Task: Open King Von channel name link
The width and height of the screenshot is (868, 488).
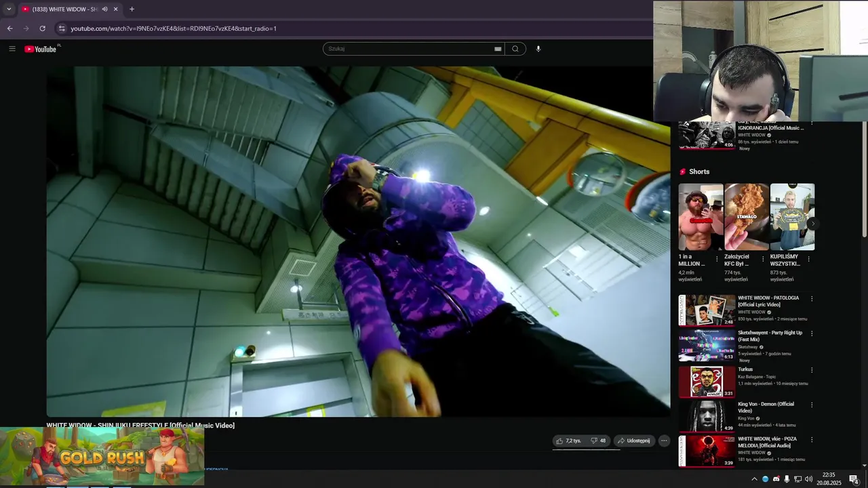Action: pos(746,418)
